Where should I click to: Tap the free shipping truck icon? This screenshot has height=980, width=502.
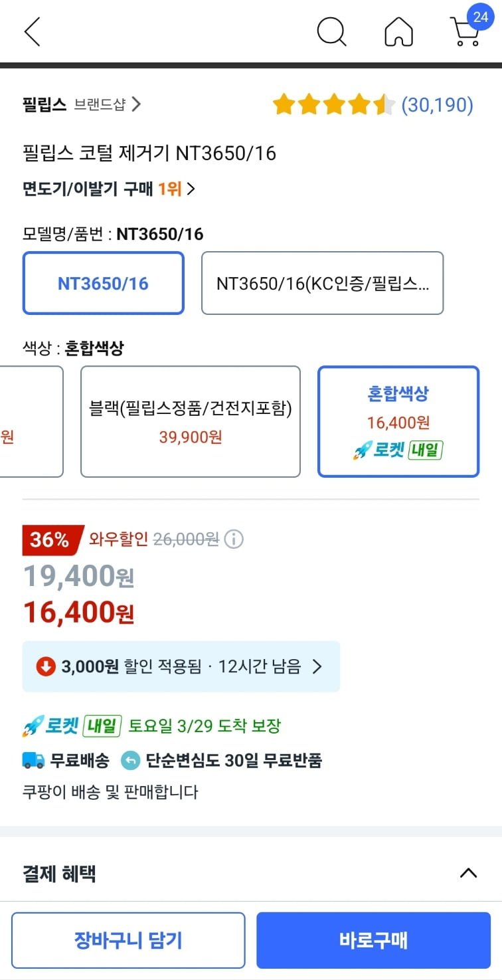coord(34,761)
